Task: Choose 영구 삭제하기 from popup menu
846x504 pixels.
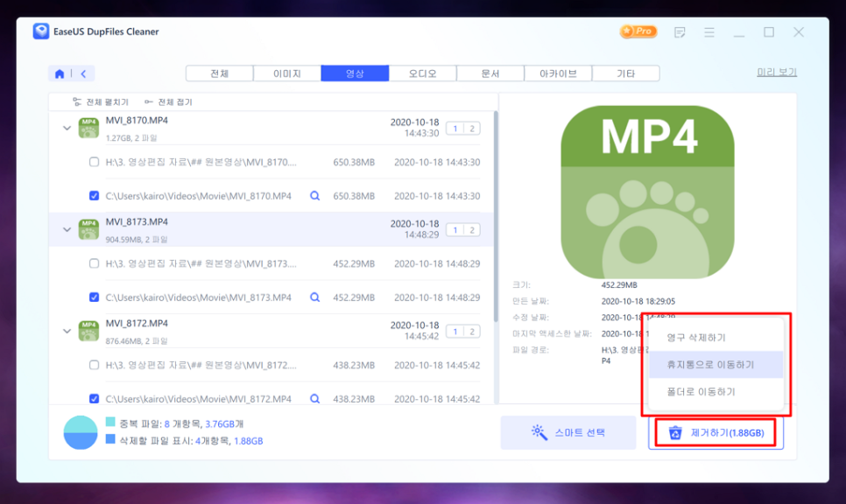Action: pos(716,338)
